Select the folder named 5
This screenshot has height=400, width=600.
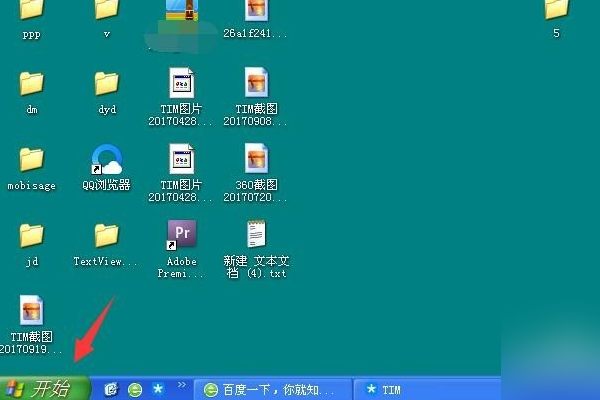coord(557,9)
